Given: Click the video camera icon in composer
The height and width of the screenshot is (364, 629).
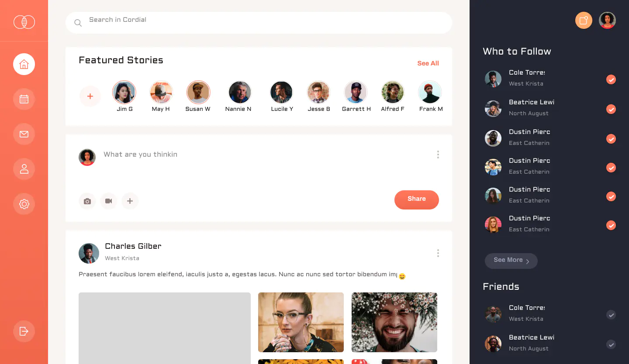Looking at the screenshot, I should 109,201.
